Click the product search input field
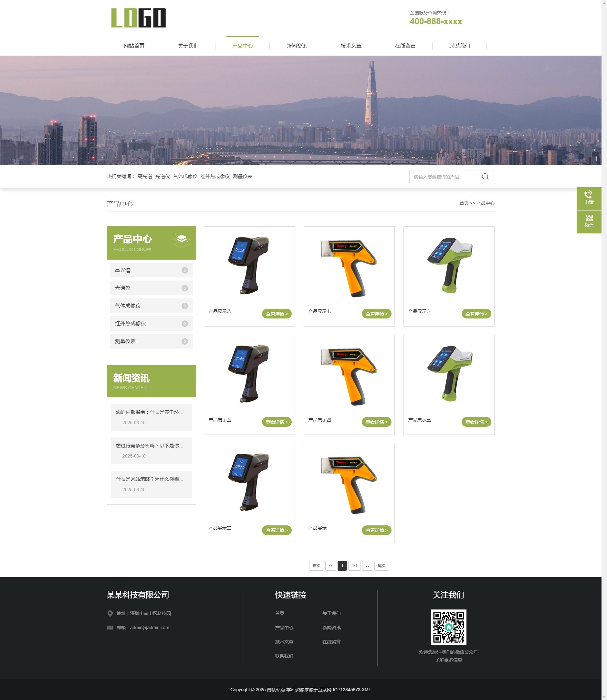Screen dimensions: 607x700 point(444,177)
